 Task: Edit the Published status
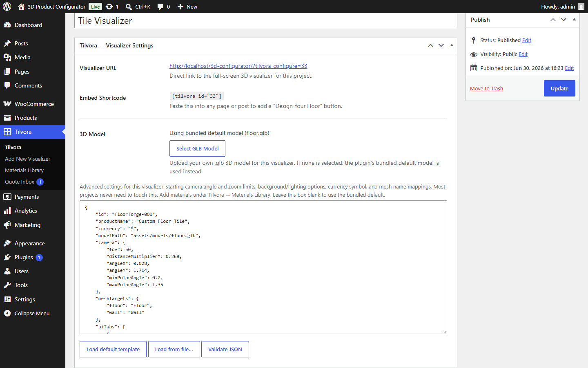pyautogui.click(x=527, y=40)
